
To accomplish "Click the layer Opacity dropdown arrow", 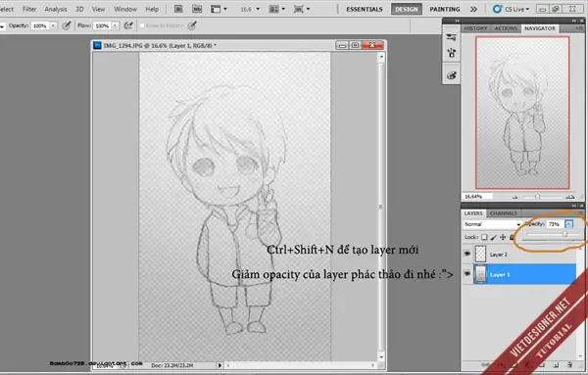I will coord(568,224).
